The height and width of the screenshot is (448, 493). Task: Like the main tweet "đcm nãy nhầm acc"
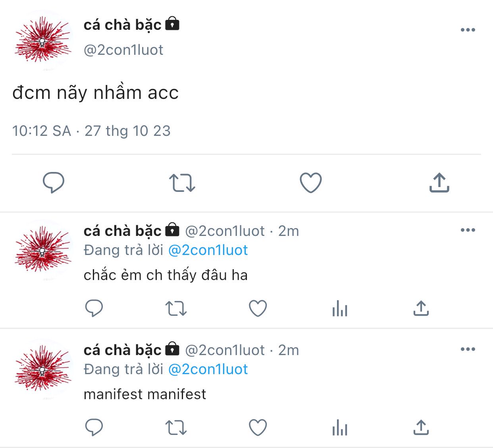(x=310, y=183)
